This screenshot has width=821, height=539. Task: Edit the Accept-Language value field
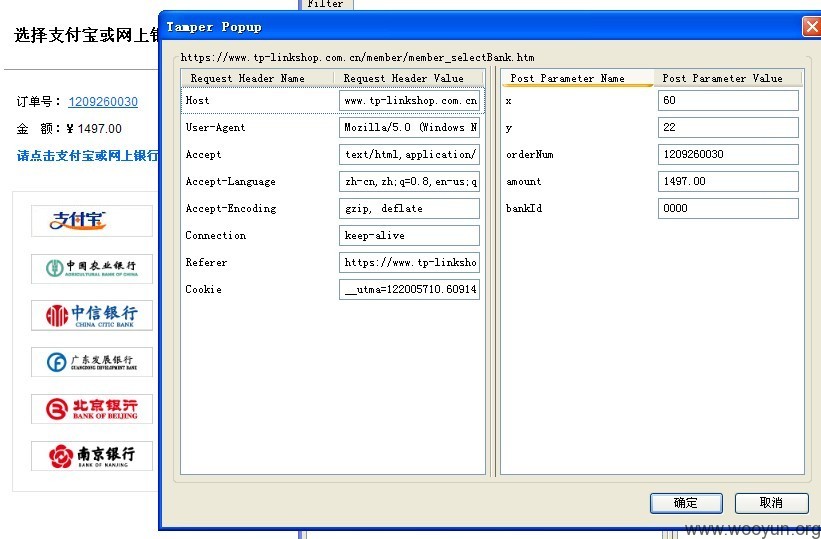click(409, 181)
